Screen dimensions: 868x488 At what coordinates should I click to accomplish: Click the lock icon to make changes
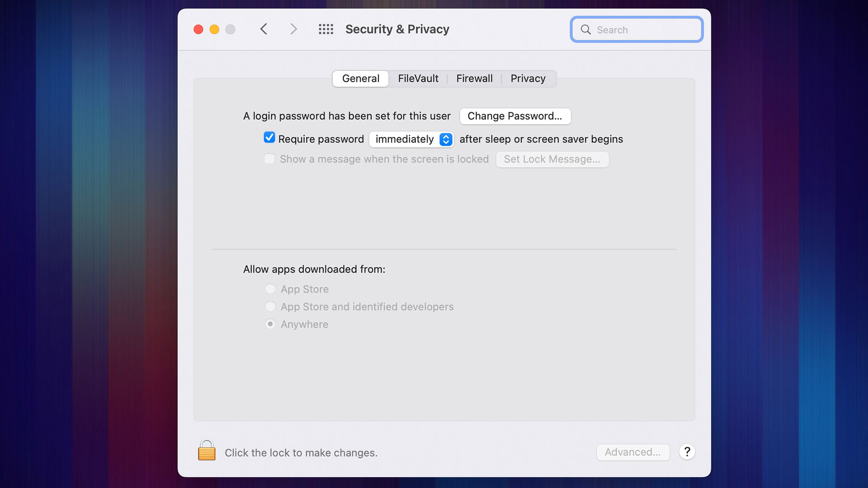[x=207, y=450]
